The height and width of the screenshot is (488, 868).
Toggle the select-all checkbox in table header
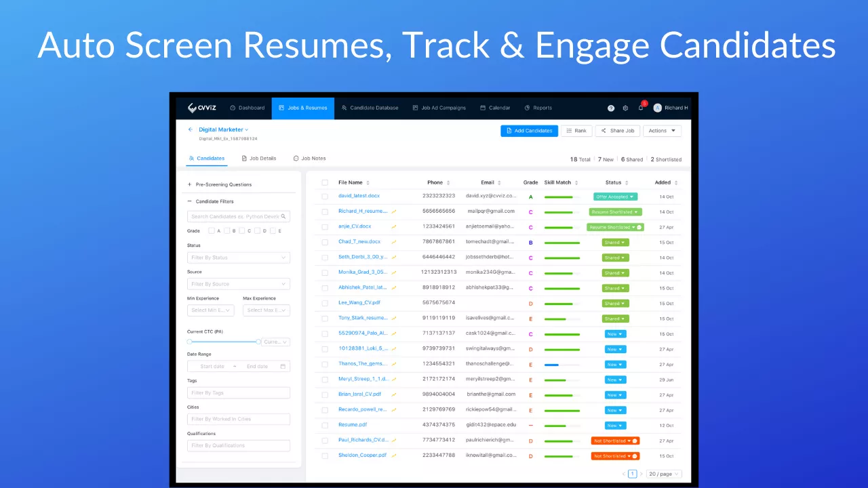click(325, 182)
